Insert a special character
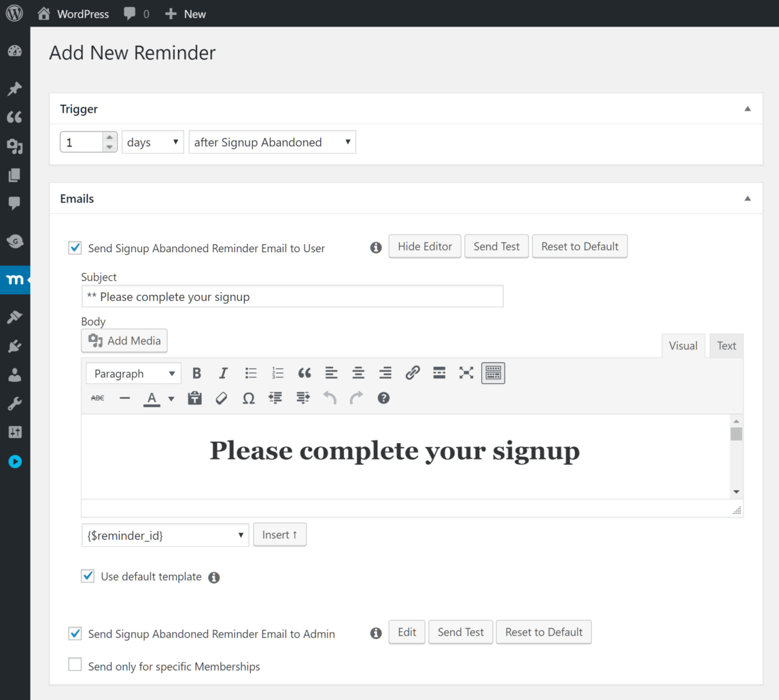The image size is (779, 700). click(x=248, y=398)
